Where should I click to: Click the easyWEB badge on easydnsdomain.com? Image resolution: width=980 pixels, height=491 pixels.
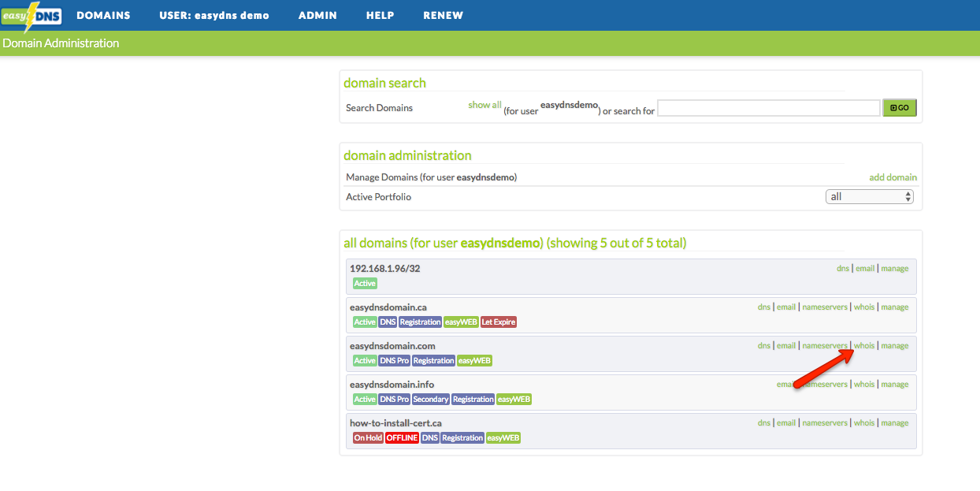pos(474,361)
